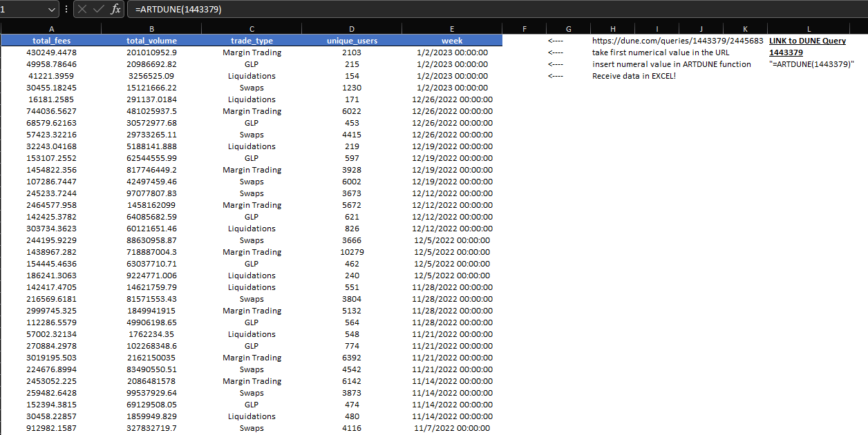Image resolution: width=868 pixels, height=435 pixels.
Task: Click the dune.com/queries URL cell
Action: [677, 41]
